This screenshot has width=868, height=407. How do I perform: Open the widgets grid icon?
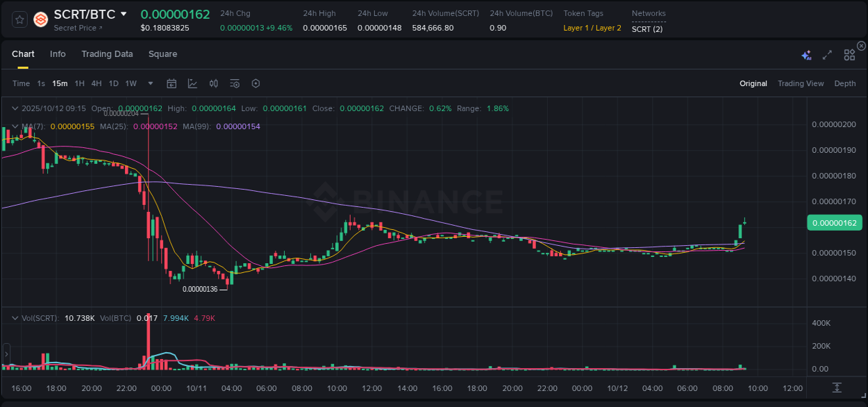pyautogui.click(x=849, y=53)
